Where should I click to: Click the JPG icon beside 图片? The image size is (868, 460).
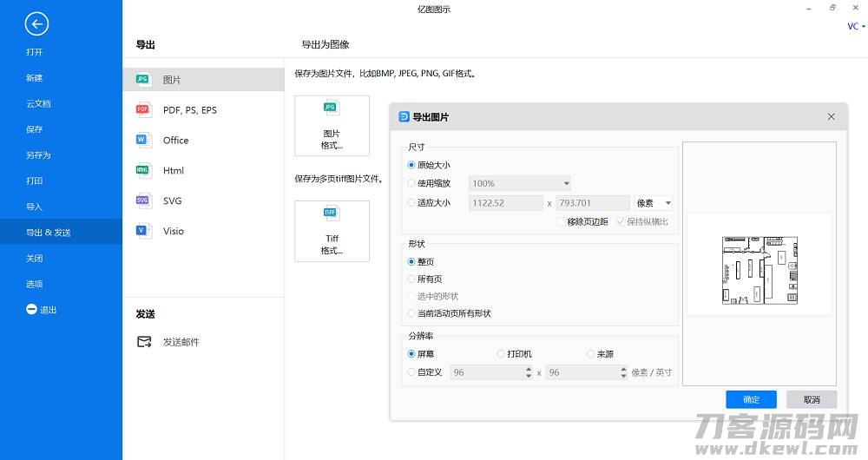143,80
